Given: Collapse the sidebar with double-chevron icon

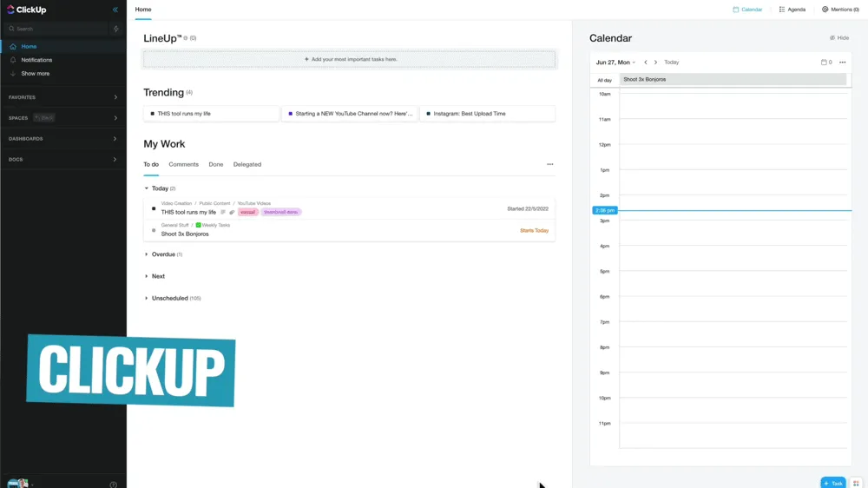Looking at the screenshot, I should [115, 10].
